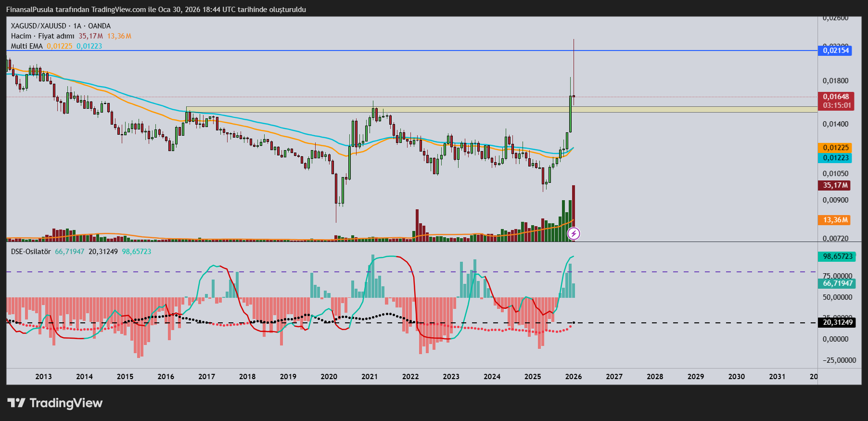Click the TradingView logo at the bottom
This screenshot has height=421, width=868.
click(55, 403)
